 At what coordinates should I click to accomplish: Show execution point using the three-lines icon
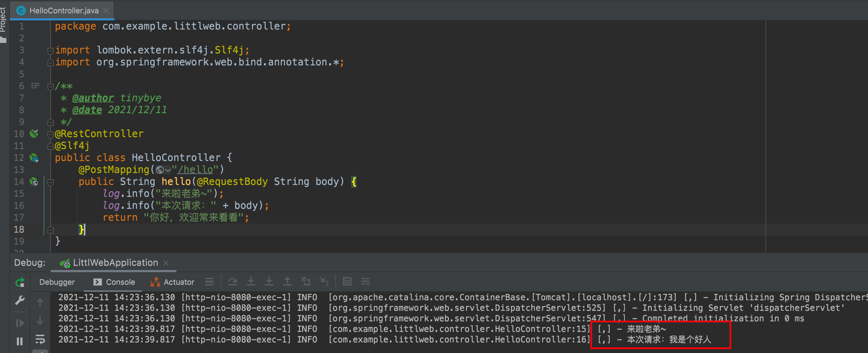click(209, 282)
